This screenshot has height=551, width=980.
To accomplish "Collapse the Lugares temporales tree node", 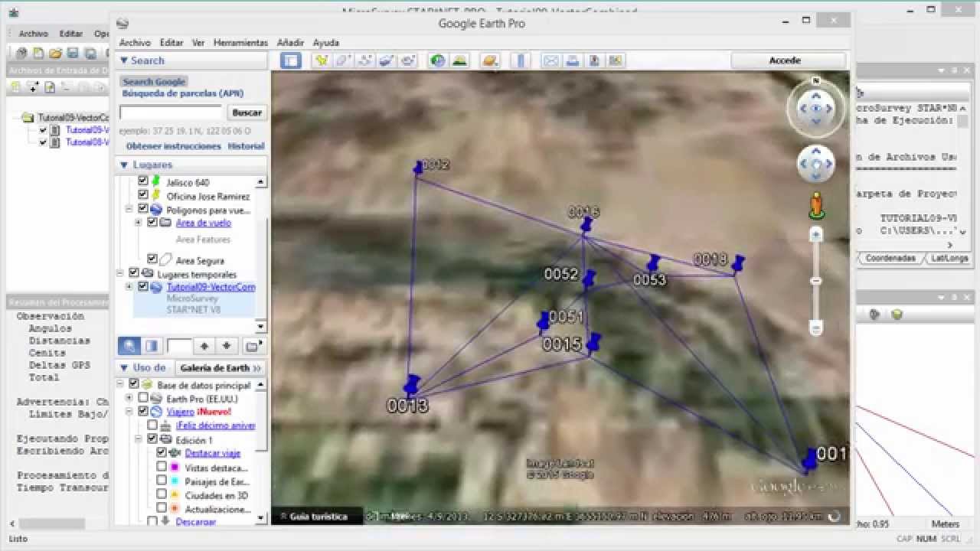I will click(121, 273).
